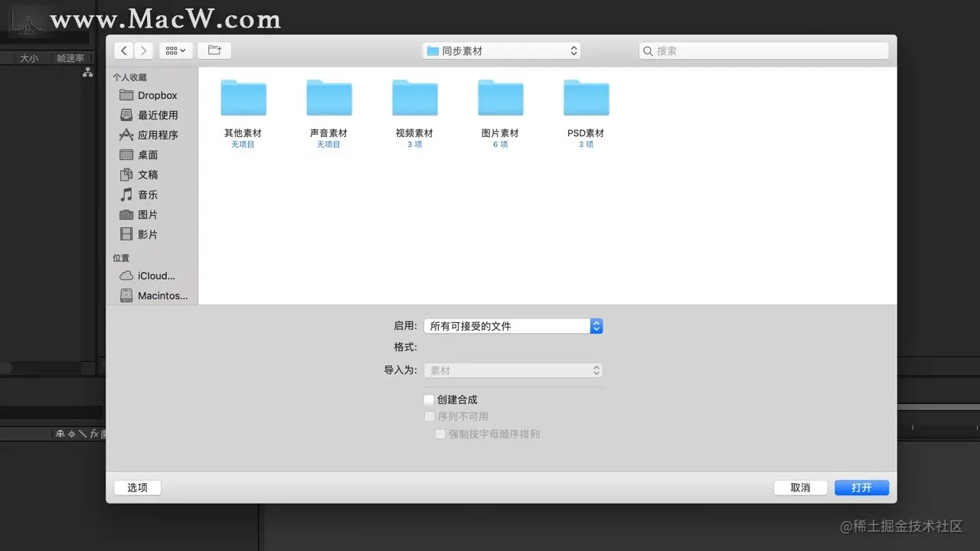980x551 pixels.
Task: Go forward with the right arrow button
Action: 144,51
